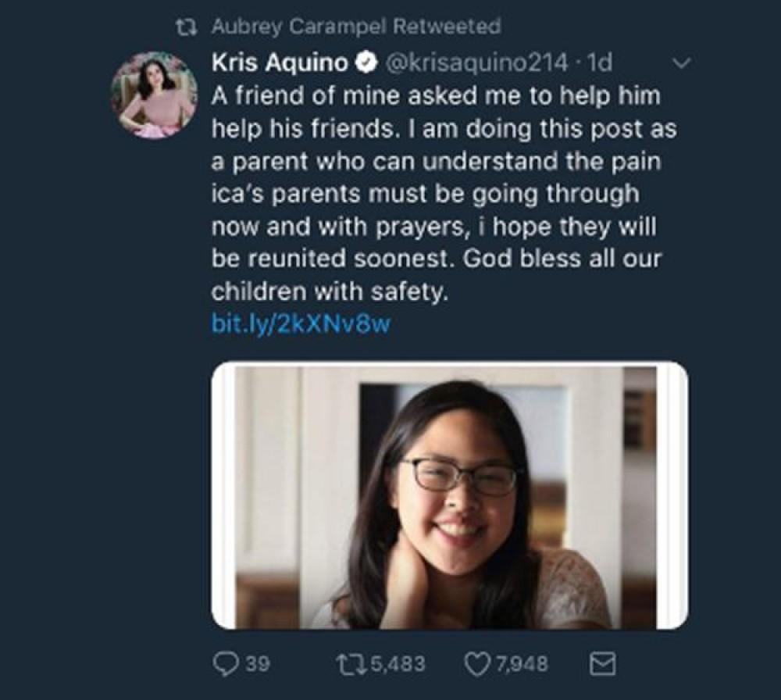Click the reply count 39
The height and width of the screenshot is (700, 781).
pyautogui.click(x=257, y=664)
